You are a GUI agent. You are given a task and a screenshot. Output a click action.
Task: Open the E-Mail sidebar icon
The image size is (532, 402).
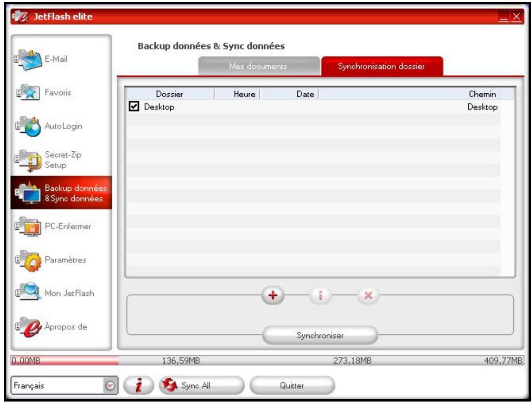(29, 59)
